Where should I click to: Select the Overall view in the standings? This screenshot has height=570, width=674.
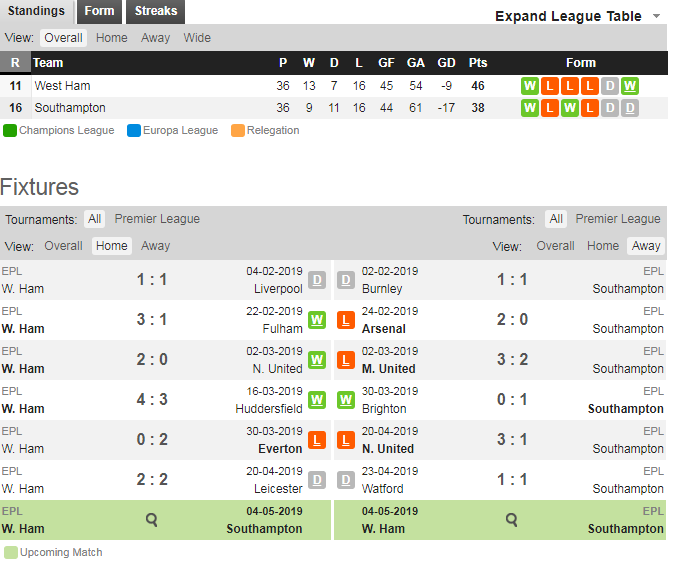pos(63,38)
